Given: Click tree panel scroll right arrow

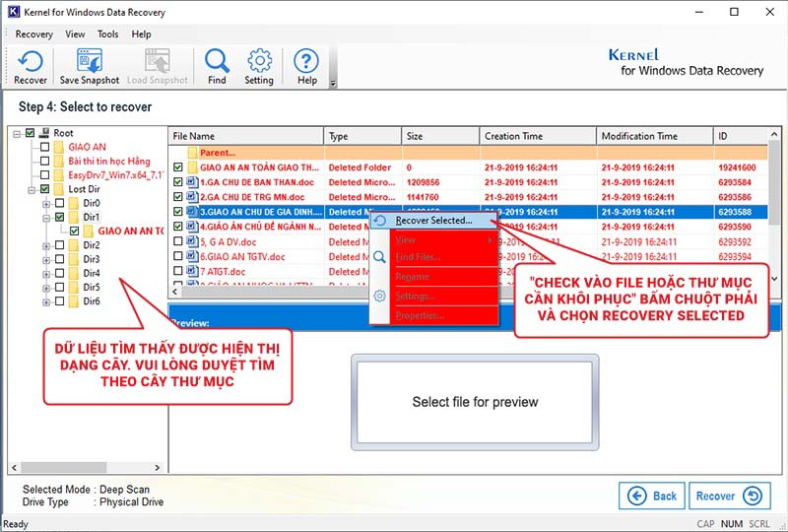Looking at the screenshot, I should click(158, 468).
